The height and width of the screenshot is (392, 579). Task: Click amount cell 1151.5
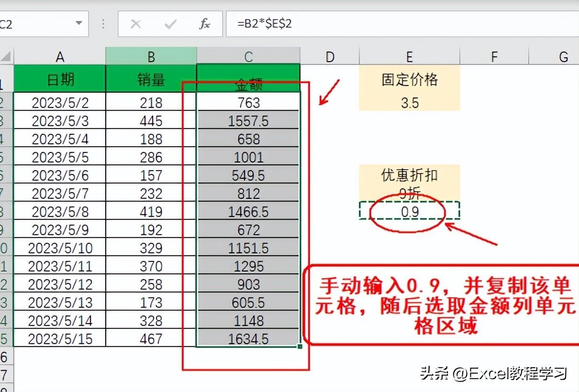point(248,248)
